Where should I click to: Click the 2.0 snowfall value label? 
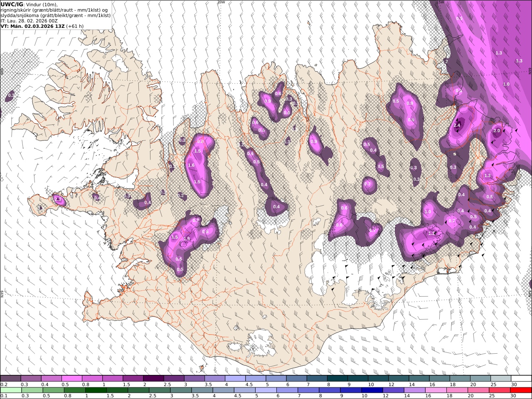(x=497, y=131)
